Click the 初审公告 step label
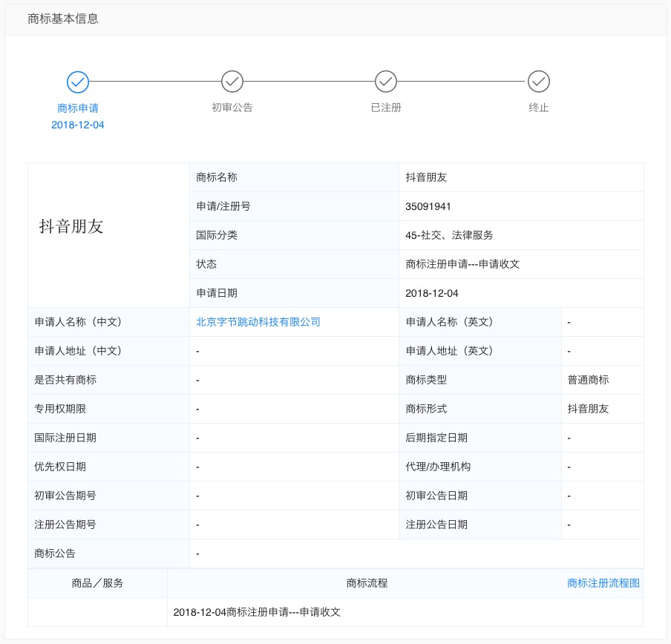This screenshot has width=671, height=644. (x=232, y=108)
